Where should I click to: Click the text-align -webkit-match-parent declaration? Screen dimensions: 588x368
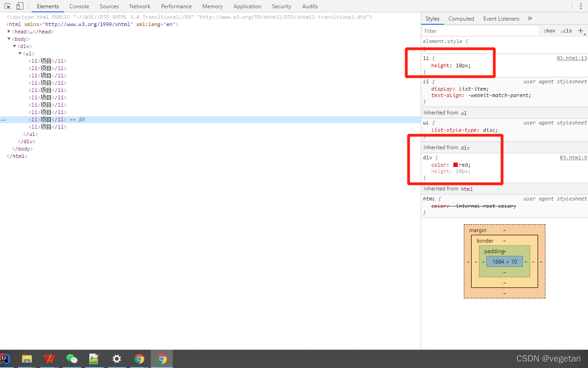(481, 95)
